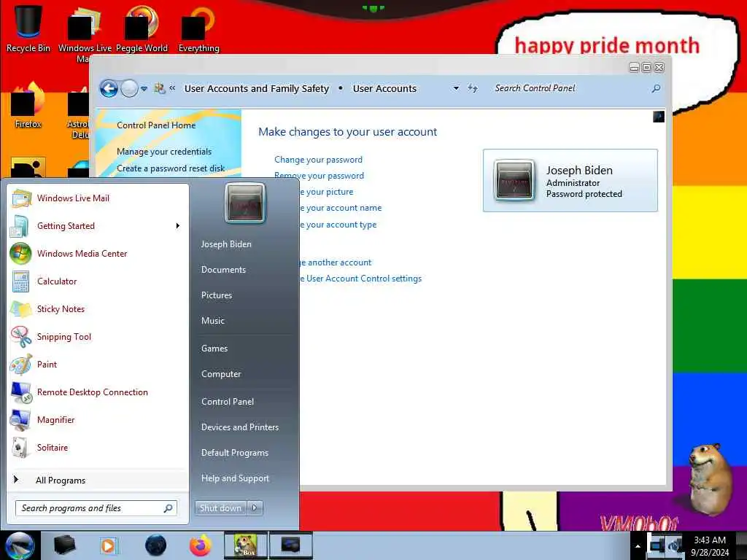Click the Calculator icon in Start menu
Screen dimensions: 747x560
point(20,281)
